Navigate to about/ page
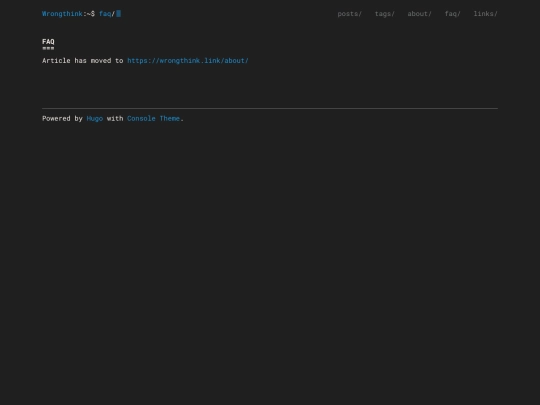Screen dimensions: 540x405 [419, 14]
